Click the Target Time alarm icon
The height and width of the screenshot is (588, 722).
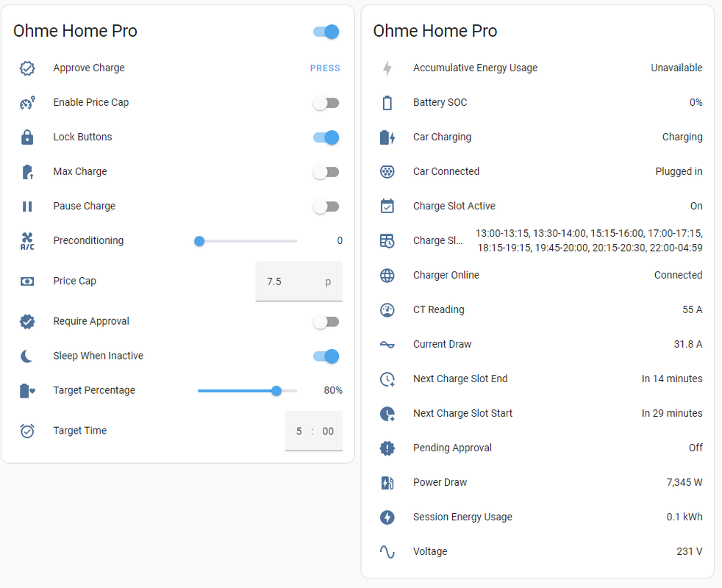27,431
